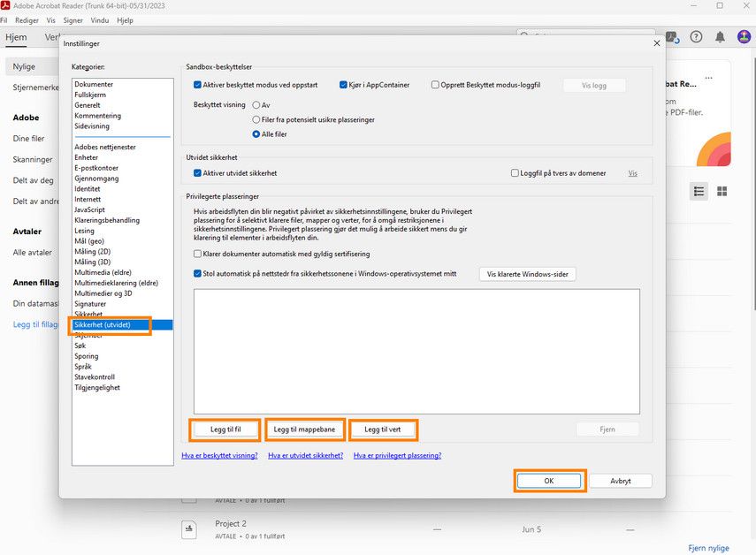Enable Loggfil på tvers av domener

pyautogui.click(x=515, y=173)
